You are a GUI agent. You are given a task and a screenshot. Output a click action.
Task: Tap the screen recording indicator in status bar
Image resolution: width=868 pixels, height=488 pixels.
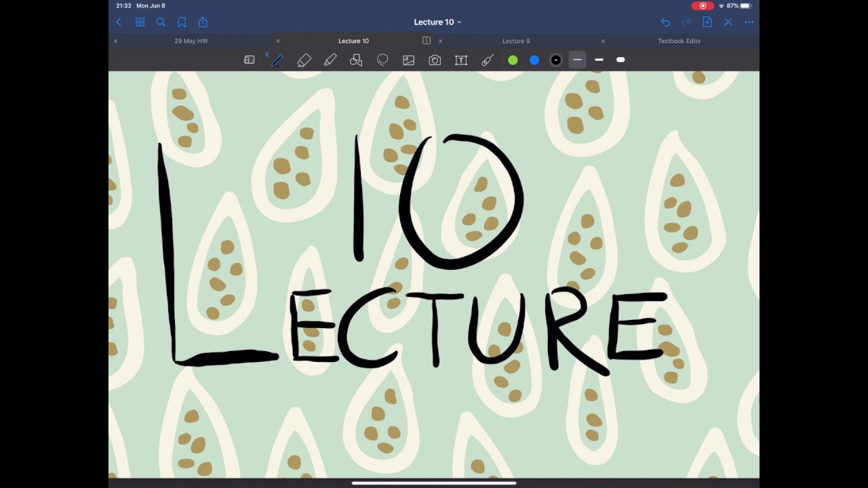(x=703, y=5)
